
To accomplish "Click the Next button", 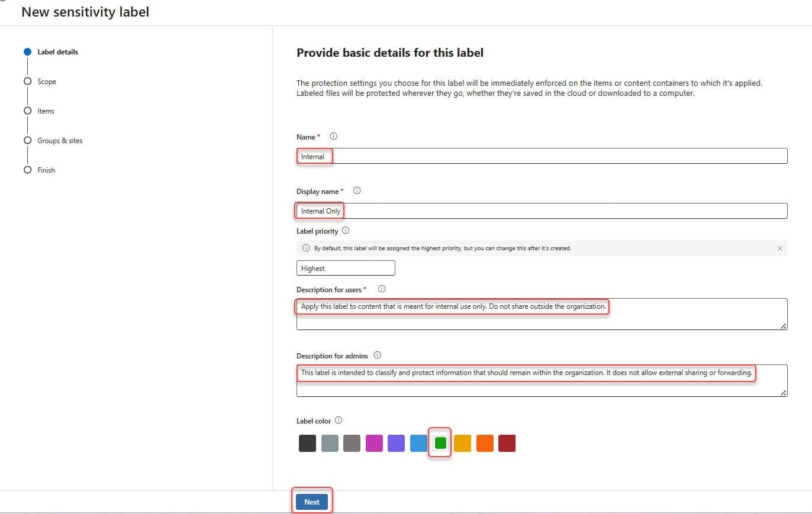I will click(312, 502).
